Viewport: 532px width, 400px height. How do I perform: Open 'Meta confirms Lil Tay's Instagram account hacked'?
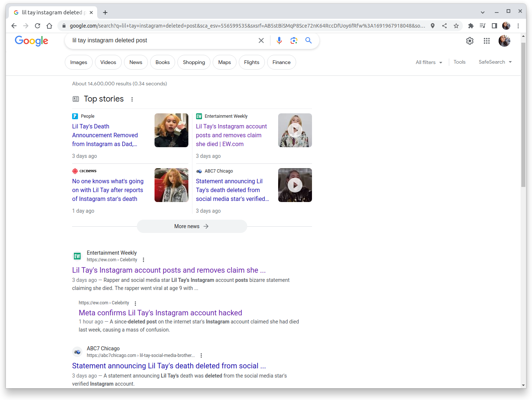pyautogui.click(x=160, y=313)
